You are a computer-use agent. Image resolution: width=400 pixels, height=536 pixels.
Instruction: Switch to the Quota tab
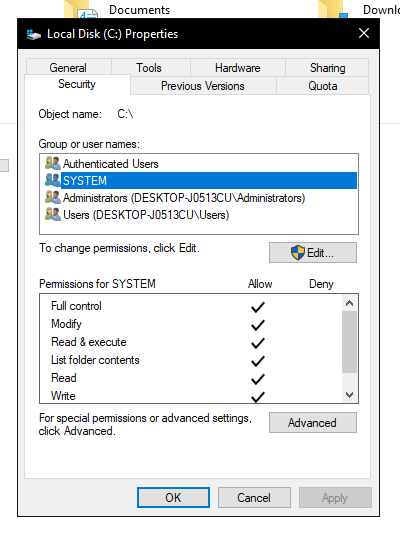pos(323,85)
